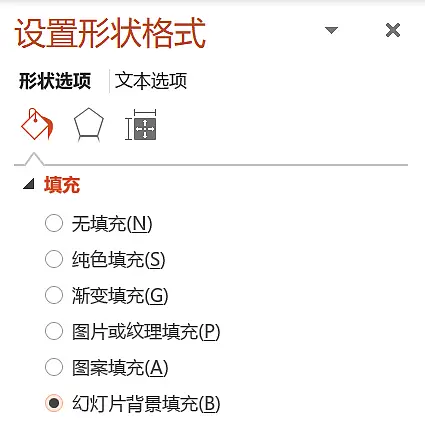425x432 pixels.
Task: Click the 渐变填充(G) label text
Action: [x=120, y=295]
